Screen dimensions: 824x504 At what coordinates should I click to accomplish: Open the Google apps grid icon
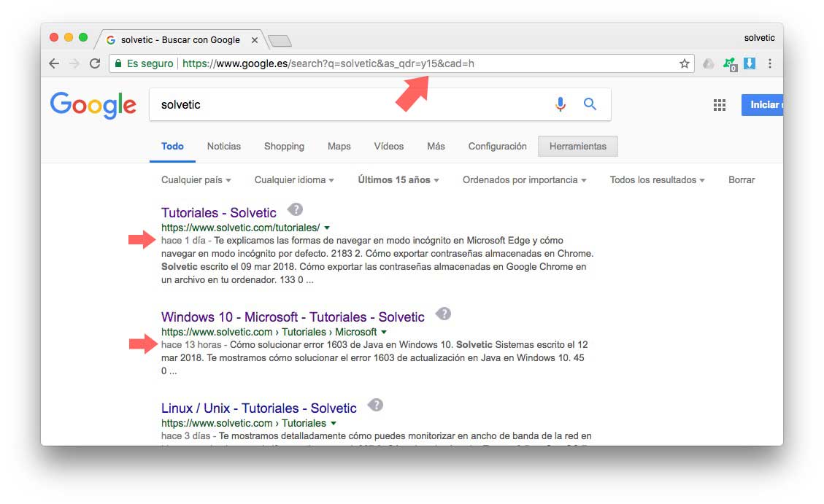pos(720,105)
